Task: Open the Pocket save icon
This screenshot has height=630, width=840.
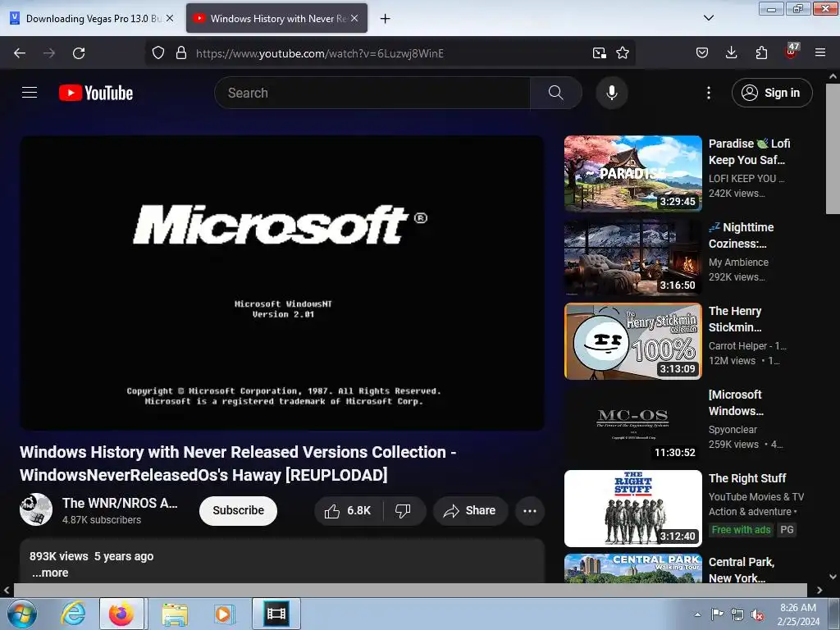Action: pyautogui.click(x=702, y=52)
